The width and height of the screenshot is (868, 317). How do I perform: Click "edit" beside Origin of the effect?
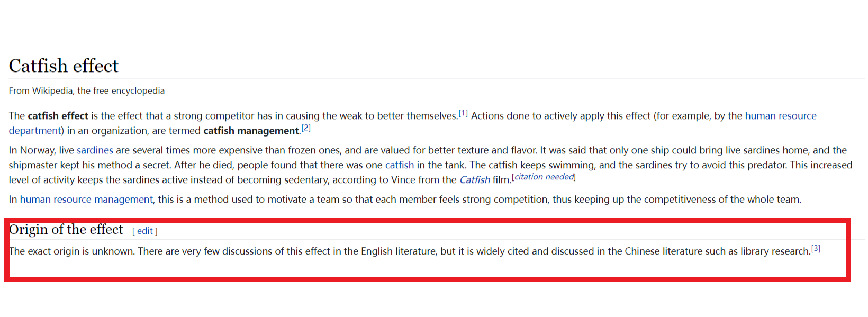(x=144, y=231)
